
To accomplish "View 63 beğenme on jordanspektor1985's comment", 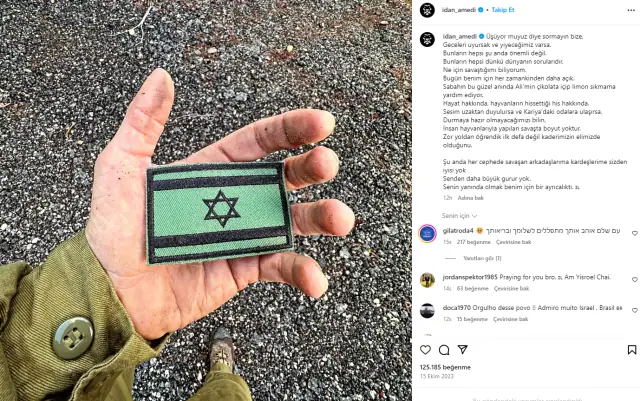I will 472,288.
